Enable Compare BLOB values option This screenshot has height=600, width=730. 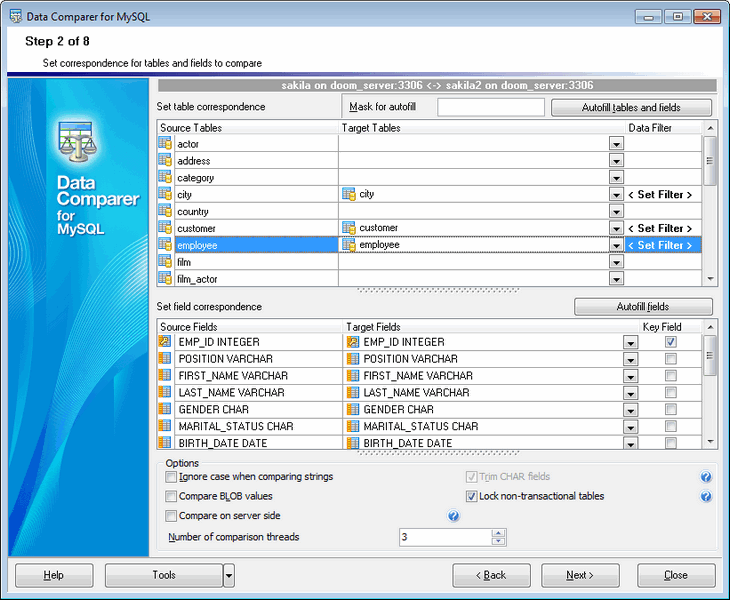171,496
